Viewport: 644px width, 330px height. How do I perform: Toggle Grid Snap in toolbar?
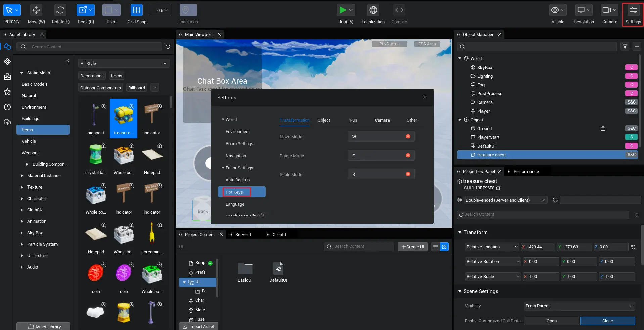[137, 10]
